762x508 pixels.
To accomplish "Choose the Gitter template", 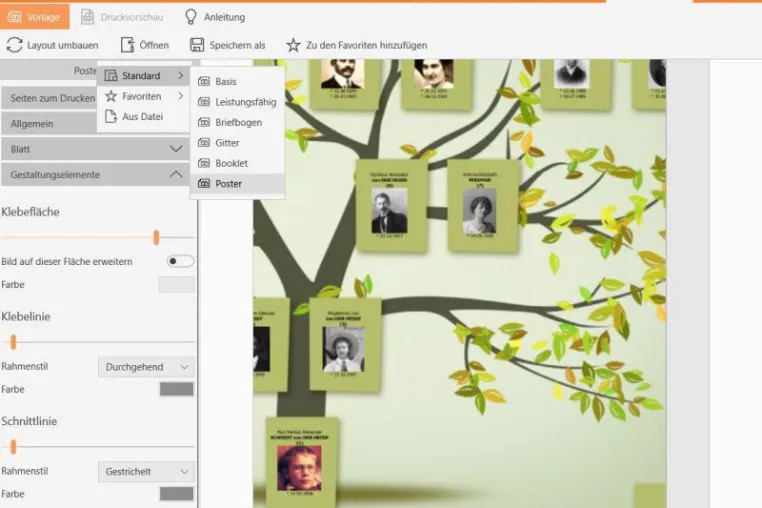I will pos(237,143).
